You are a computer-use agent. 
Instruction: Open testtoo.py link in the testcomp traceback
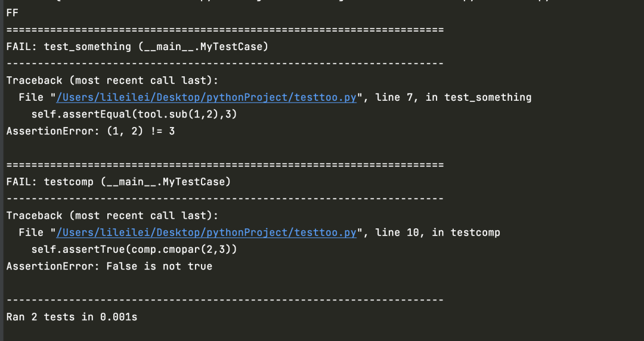pos(206,232)
